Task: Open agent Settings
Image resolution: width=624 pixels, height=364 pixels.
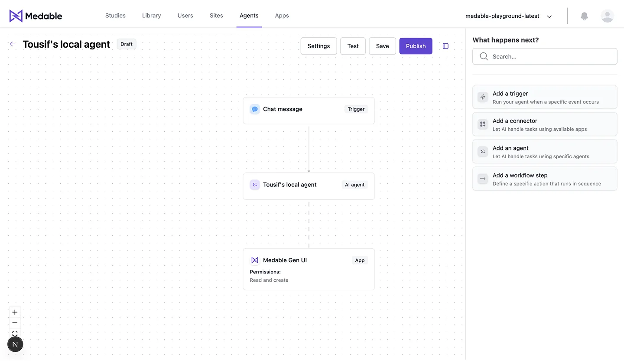Action: pos(319,46)
